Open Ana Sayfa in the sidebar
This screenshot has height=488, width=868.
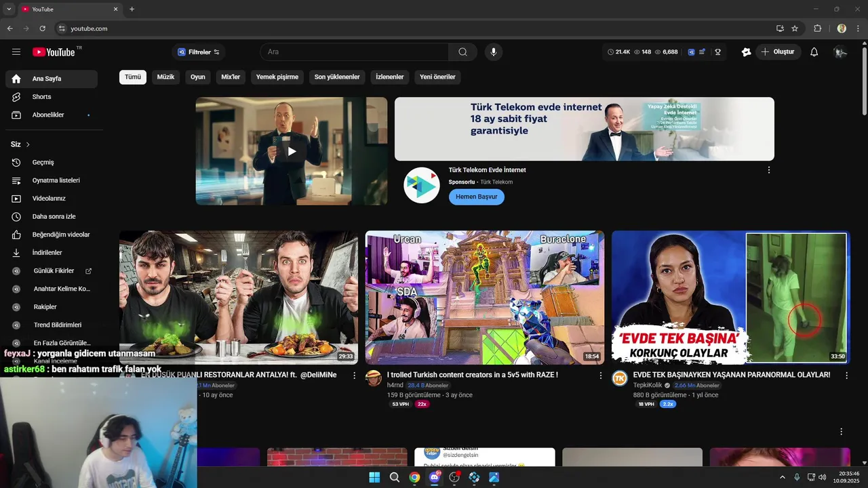(52, 79)
